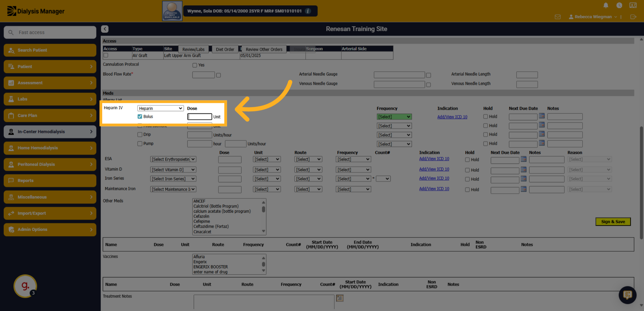
Task: Expand the Care Plan menu
Action: coord(50,115)
